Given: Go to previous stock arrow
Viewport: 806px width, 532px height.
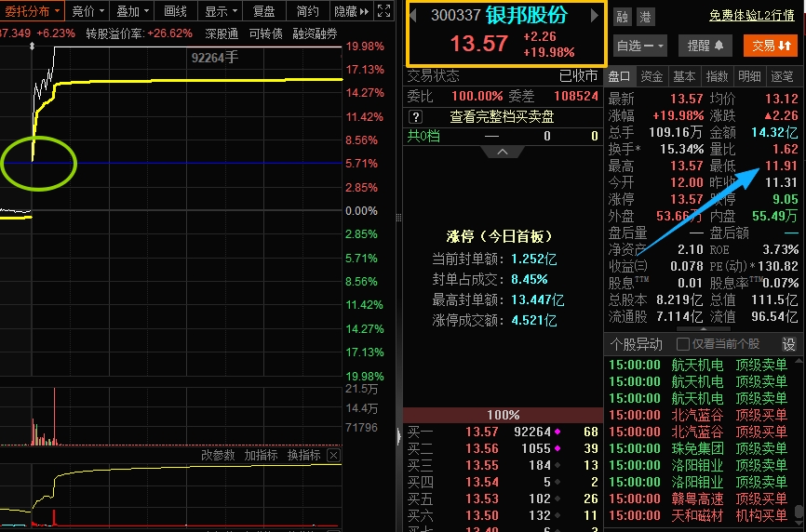Looking at the screenshot, I should tap(413, 16).
